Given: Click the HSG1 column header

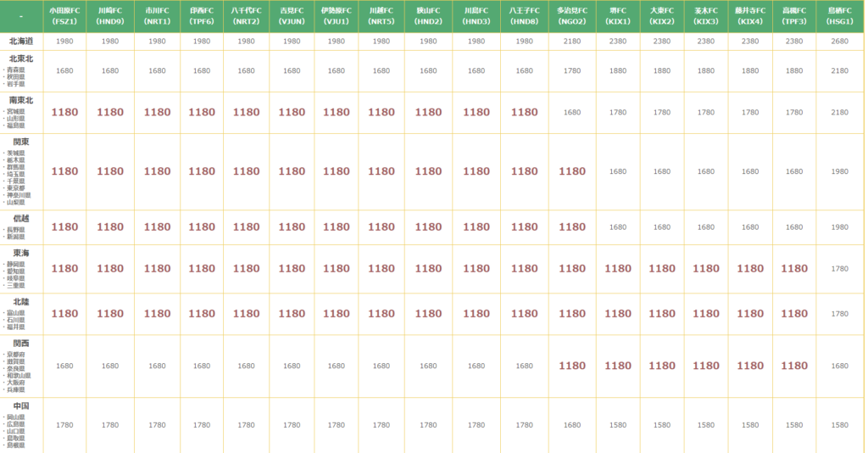Looking at the screenshot, I should pyautogui.click(x=839, y=15).
